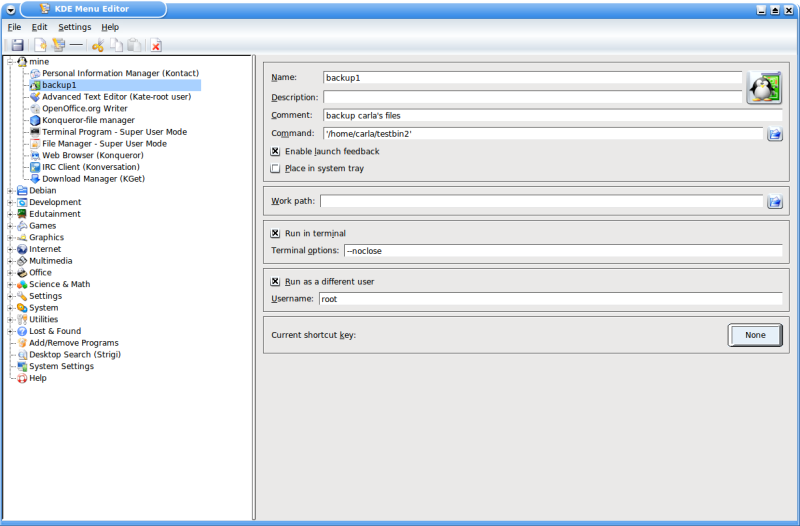Viewport: 800px width, 526px height.
Task: Click the System Settings icon in tree
Action: tap(22, 366)
